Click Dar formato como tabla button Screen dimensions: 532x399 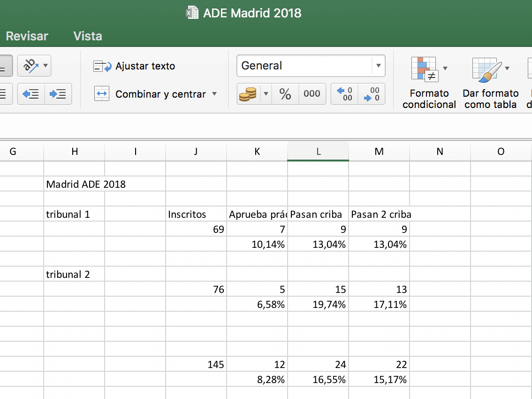pyautogui.click(x=490, y=84)
